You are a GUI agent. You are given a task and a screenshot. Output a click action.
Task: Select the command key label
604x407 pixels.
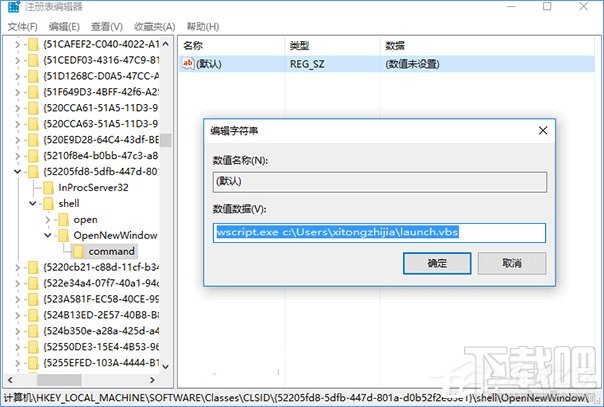pyautogui.click(x=112, y=251)
